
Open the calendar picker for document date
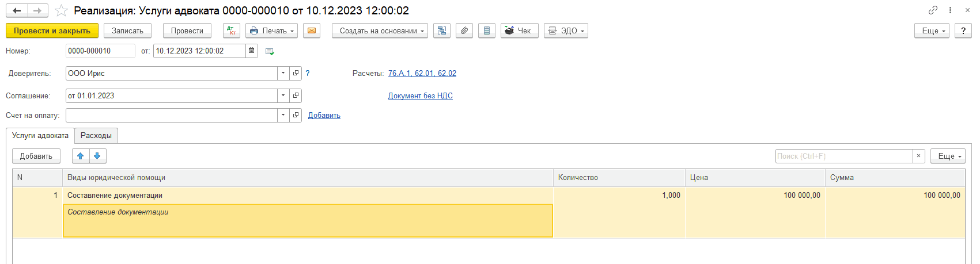point(252,51)
